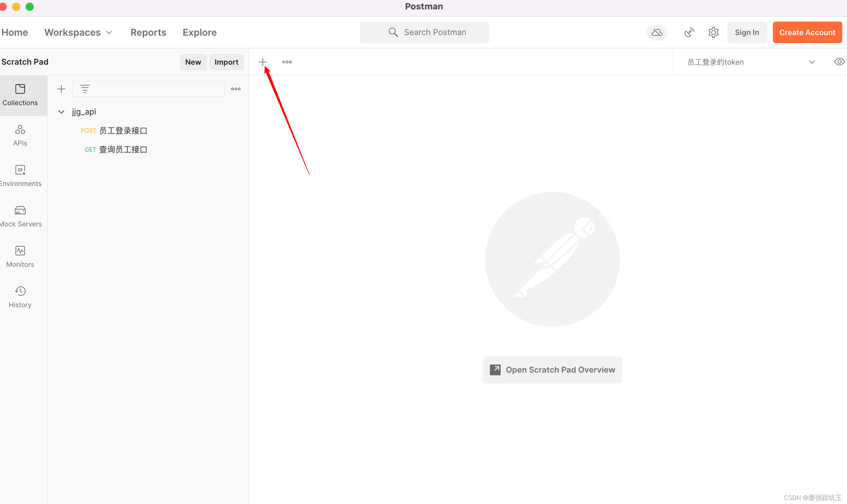
Task: Open the Mock Servers panel
Action: pos(20,216)
